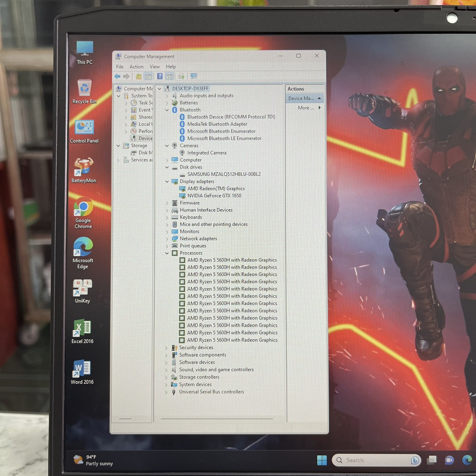
Task: Select AMD Radeon(TM) Graphics device
Action: pos(216,189)
